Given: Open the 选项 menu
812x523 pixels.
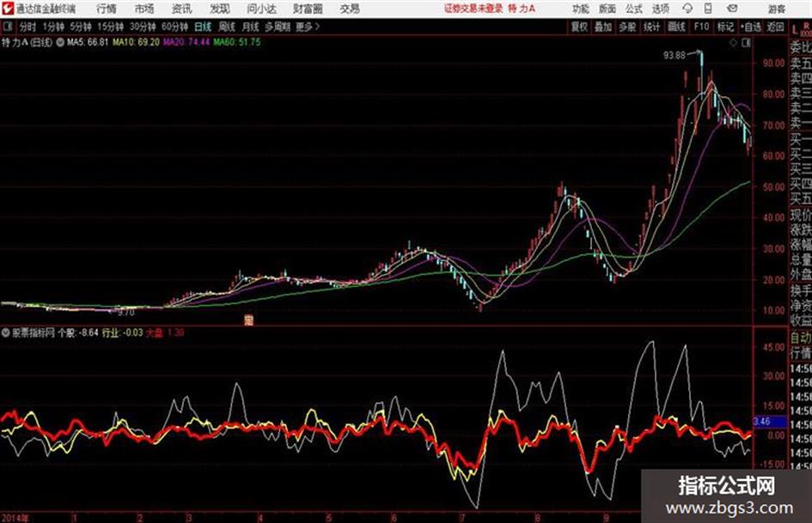Looking at the screenshot, I should (660, 9).
